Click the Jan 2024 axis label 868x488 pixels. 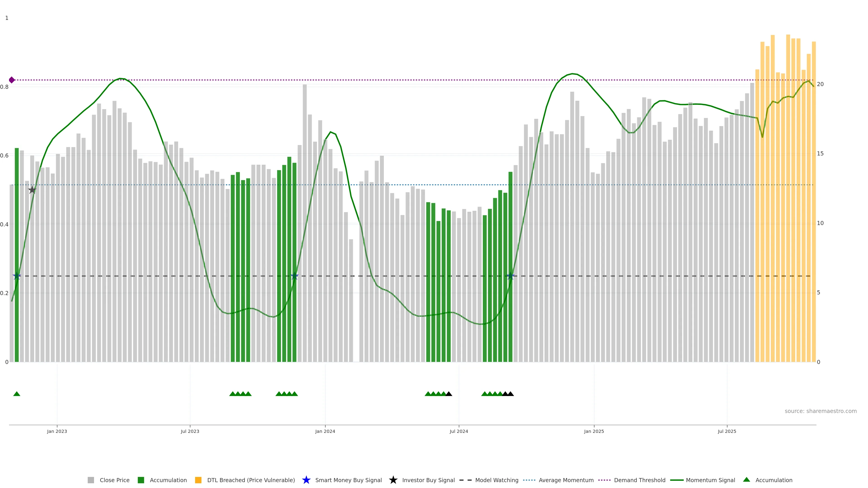(325, 431)
